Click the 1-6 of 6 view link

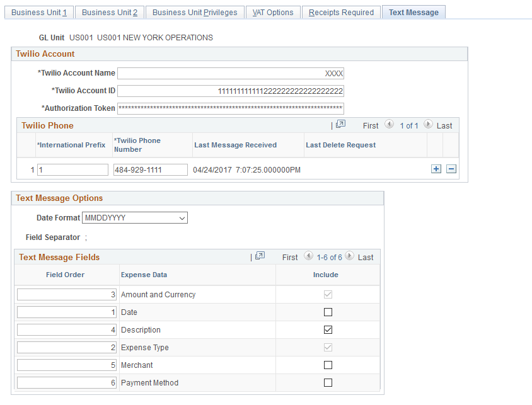(x=329, y=258)
